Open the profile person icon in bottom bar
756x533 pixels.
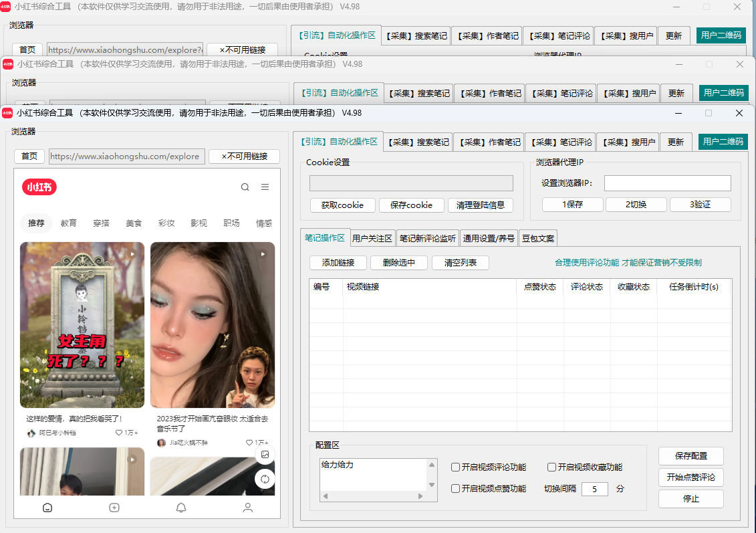pyautogui.click(x=248, y=508)
